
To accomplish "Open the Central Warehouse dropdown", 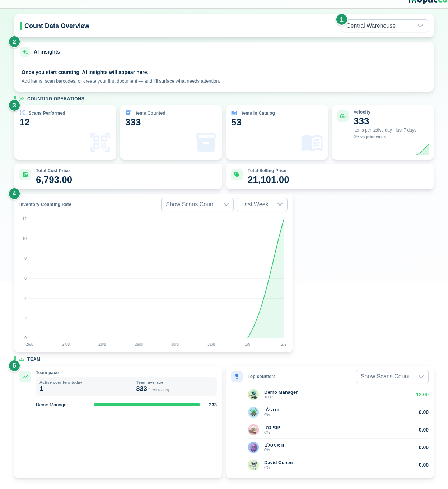I will pyautogui.click(x=384, y=26).
